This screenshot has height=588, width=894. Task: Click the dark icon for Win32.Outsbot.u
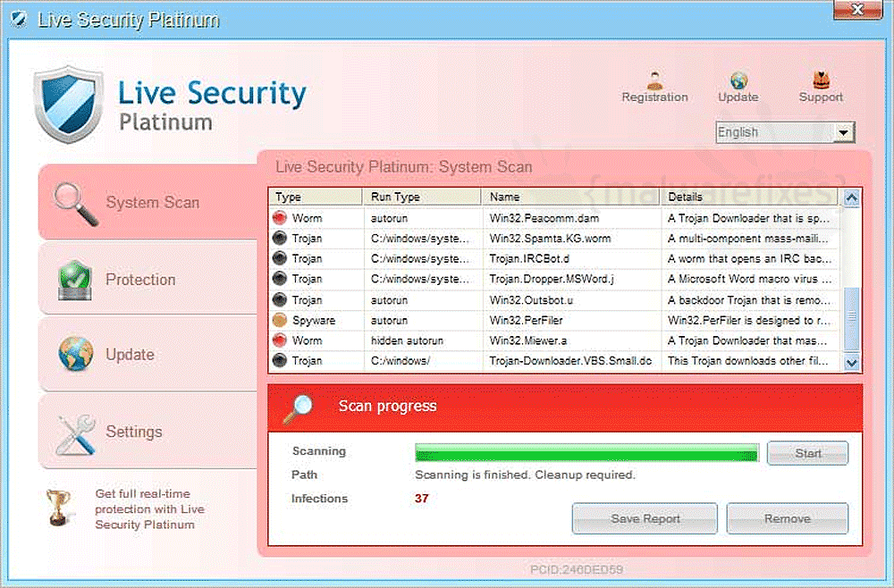pos(279,299)
